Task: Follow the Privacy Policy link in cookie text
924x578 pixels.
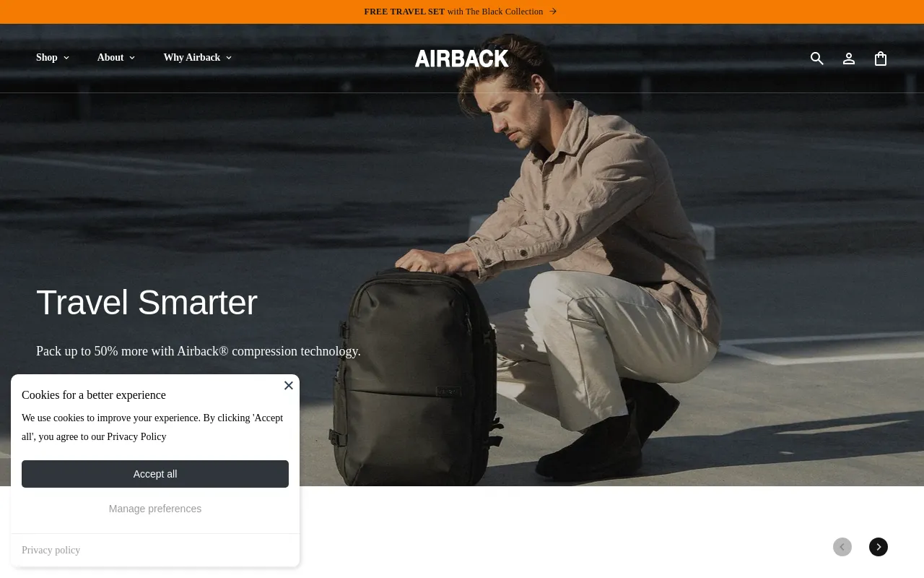Action: coord(136,437)
